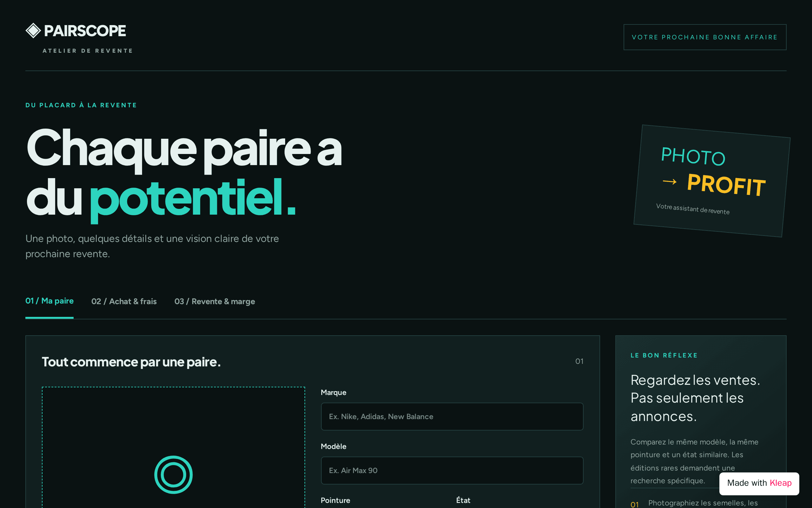Click the circular photo upload icon

174,475
